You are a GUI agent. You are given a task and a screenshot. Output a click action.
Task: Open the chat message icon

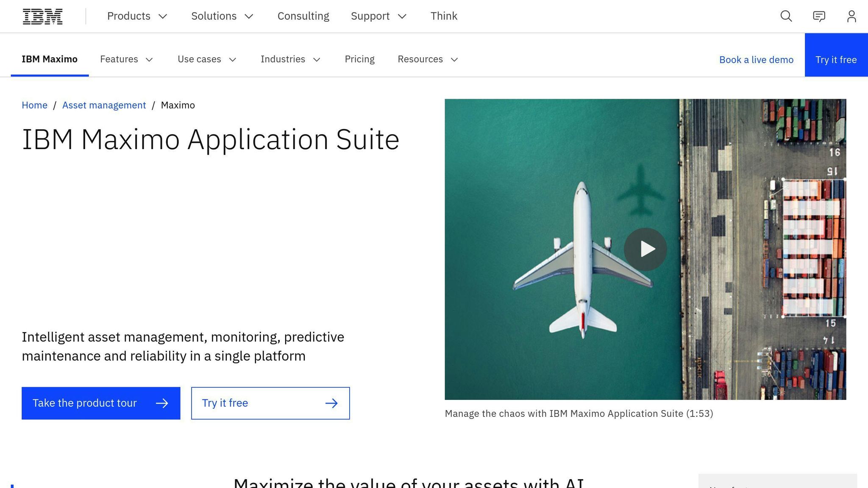819,16
